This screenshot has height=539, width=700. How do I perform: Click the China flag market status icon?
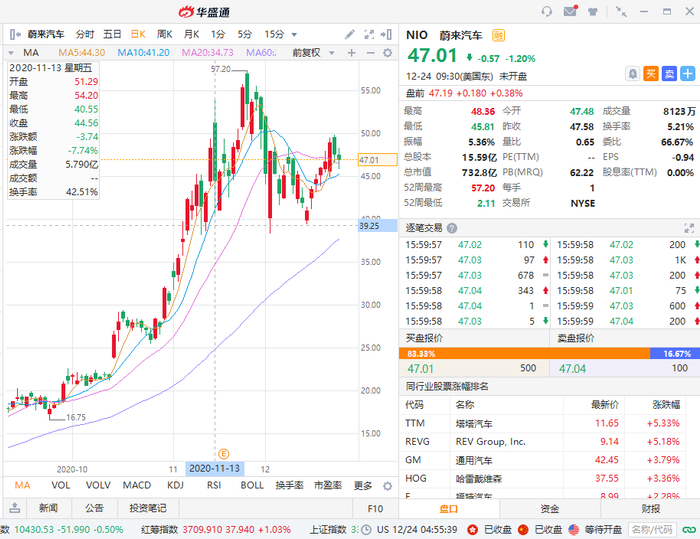523,530
